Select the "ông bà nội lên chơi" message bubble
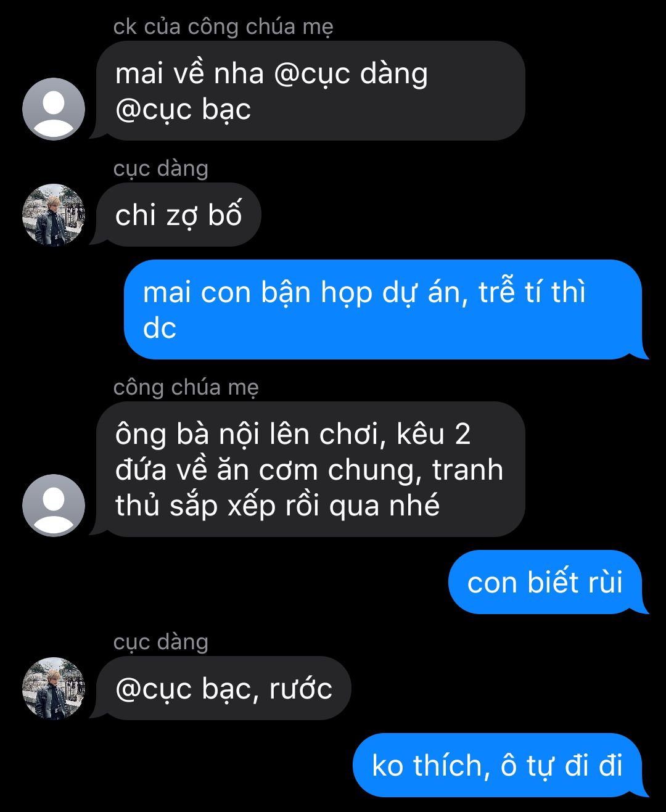The height and width of the screenshot is (812, 666). coord(308,469)
